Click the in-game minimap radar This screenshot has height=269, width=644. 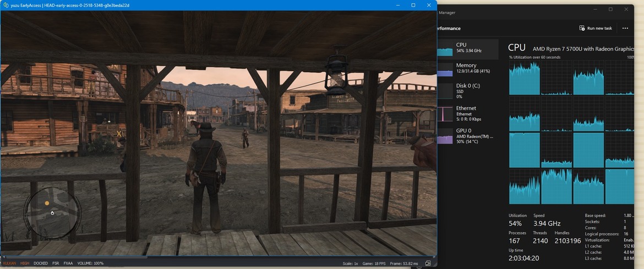[52, 212]
